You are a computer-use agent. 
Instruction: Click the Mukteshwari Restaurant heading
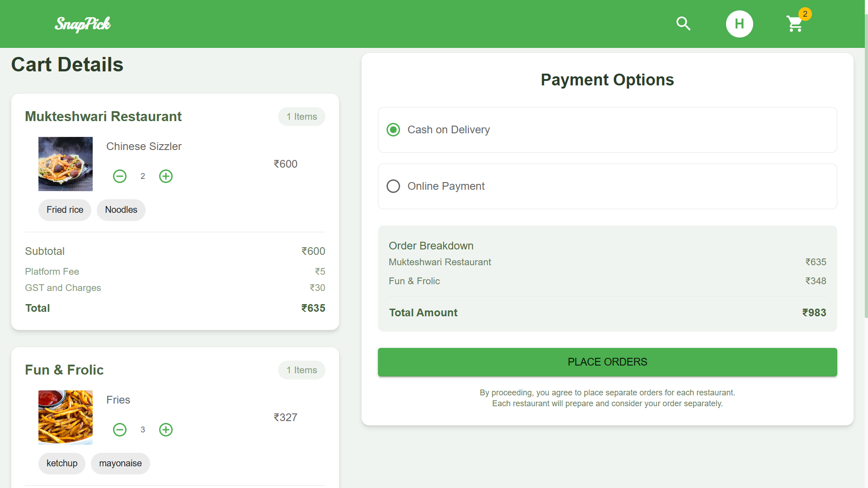pos(103,117)
